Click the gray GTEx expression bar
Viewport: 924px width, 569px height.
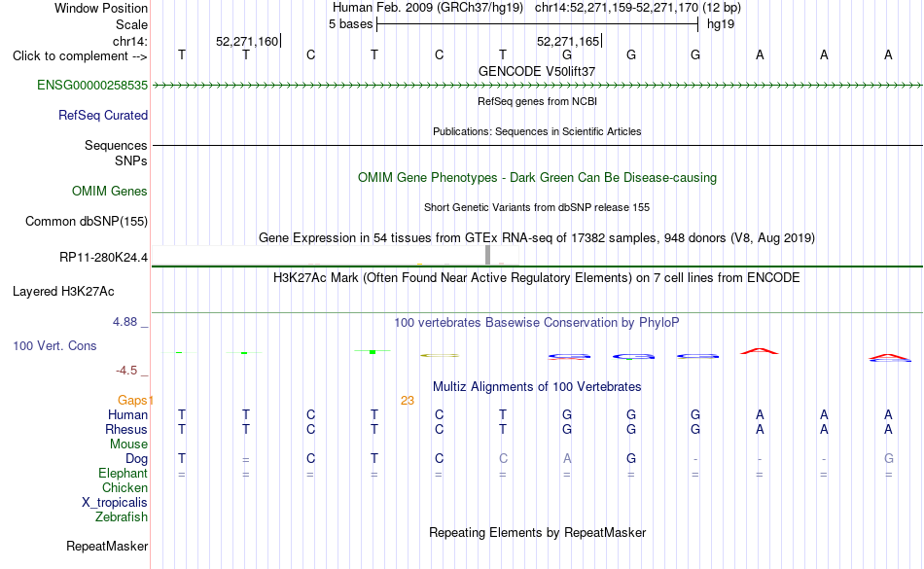coord(488,255)
